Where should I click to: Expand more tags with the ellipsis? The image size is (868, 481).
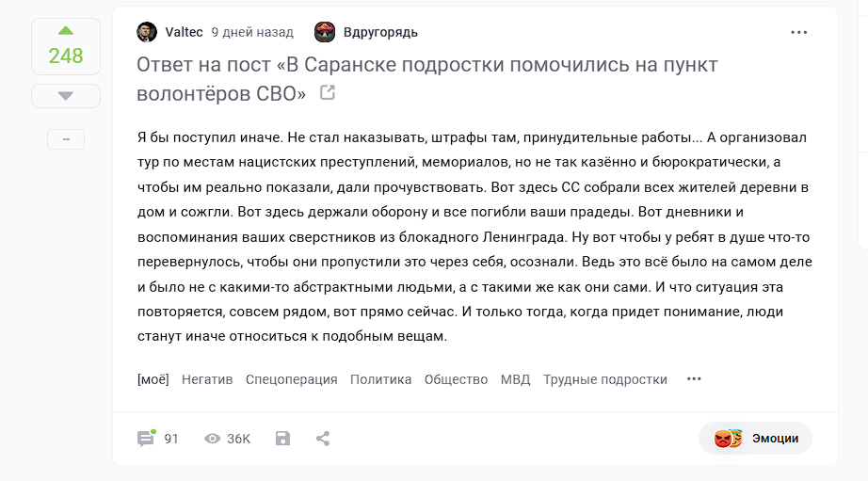pos(694,379)
